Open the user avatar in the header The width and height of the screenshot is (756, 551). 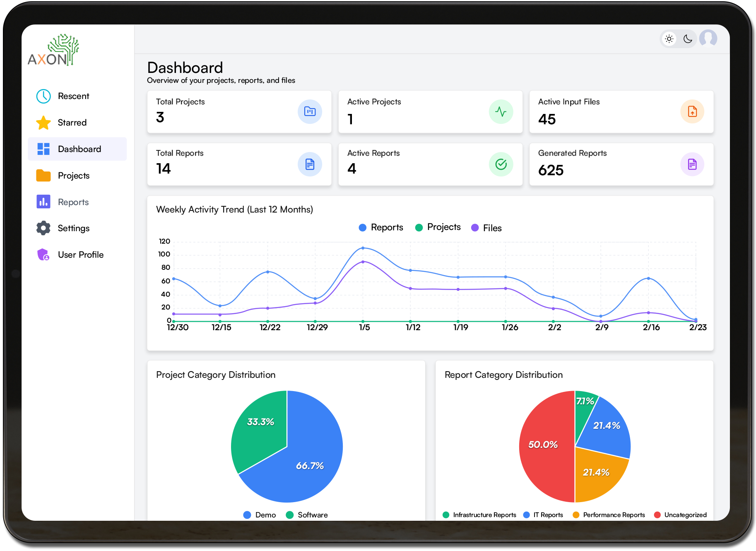pyautogui.click(x=708, y=39)
